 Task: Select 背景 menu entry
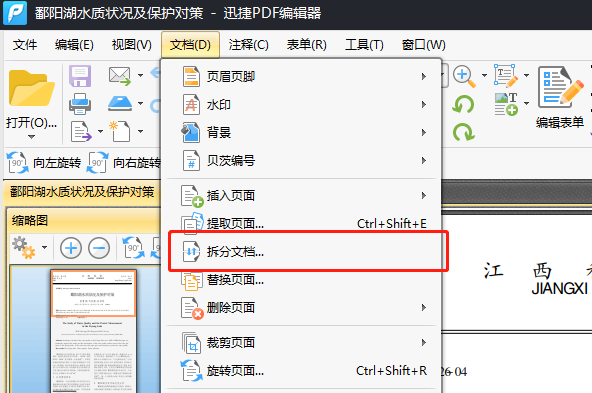(301, 133)
